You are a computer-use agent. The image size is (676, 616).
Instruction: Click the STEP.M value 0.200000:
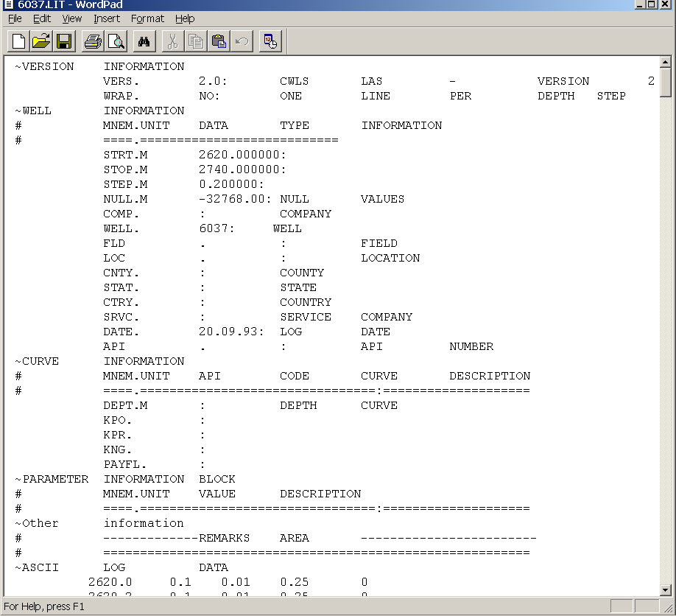point(231,184)
